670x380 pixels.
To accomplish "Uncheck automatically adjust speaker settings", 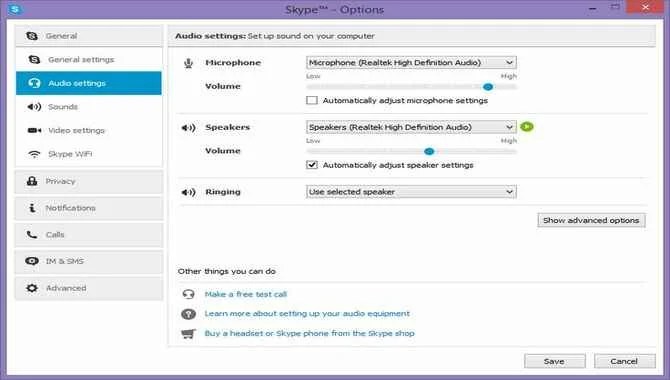I will tap(312, 165).
